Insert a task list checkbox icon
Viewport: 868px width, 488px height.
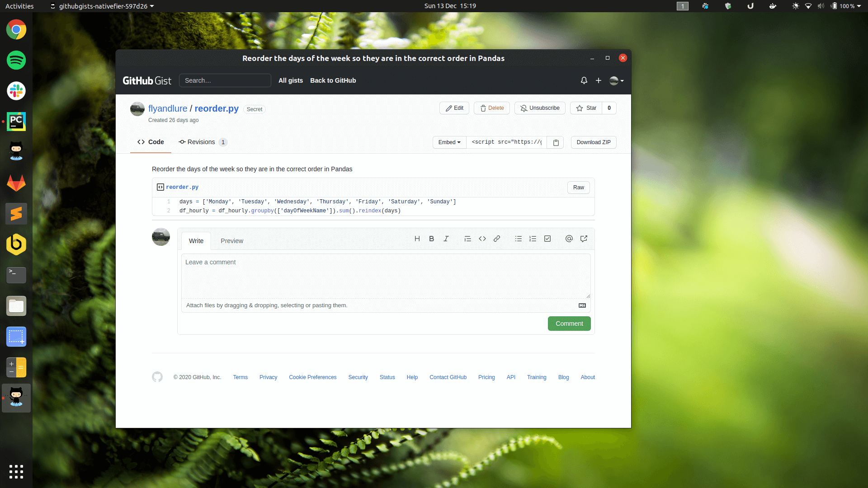coord(547,239)
